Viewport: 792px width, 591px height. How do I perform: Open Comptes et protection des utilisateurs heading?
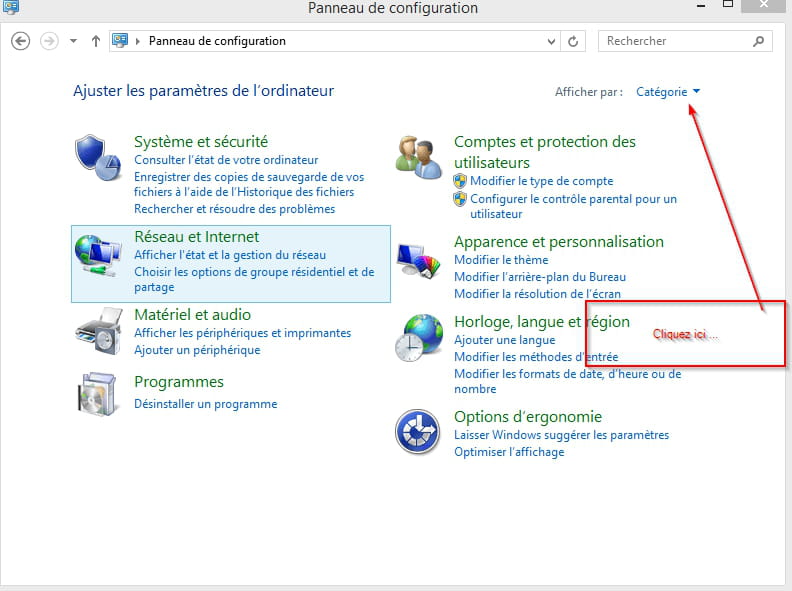(x=544, y=152)
